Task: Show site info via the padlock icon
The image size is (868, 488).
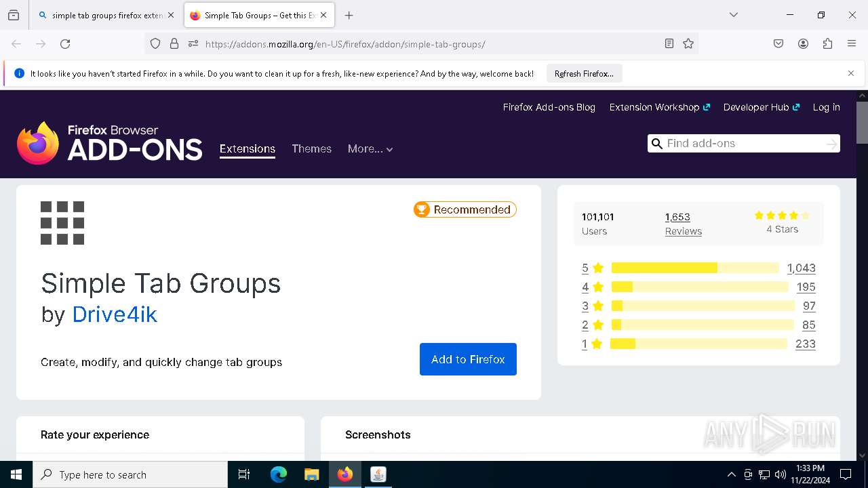Action: (x=174, y=44)
